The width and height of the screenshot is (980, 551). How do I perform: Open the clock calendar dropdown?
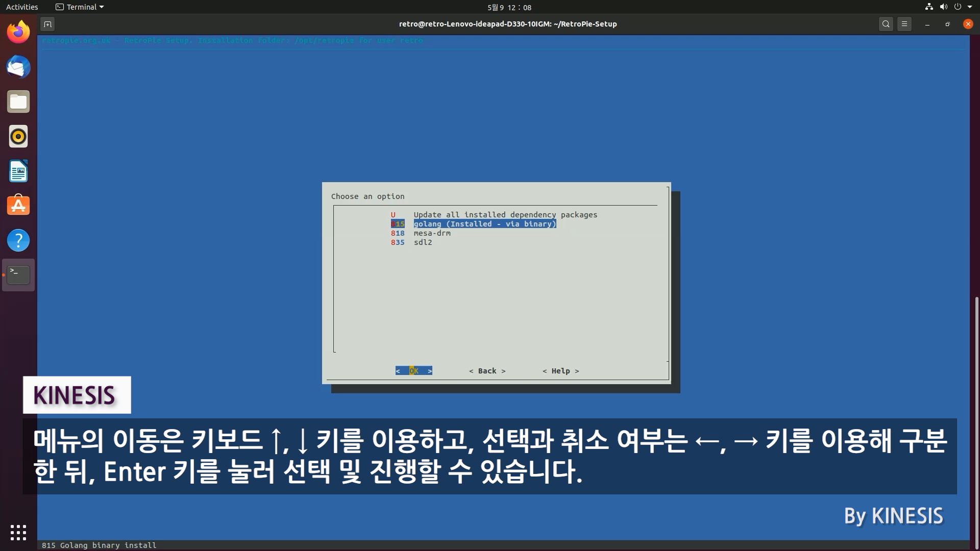(x=509, y=7)
